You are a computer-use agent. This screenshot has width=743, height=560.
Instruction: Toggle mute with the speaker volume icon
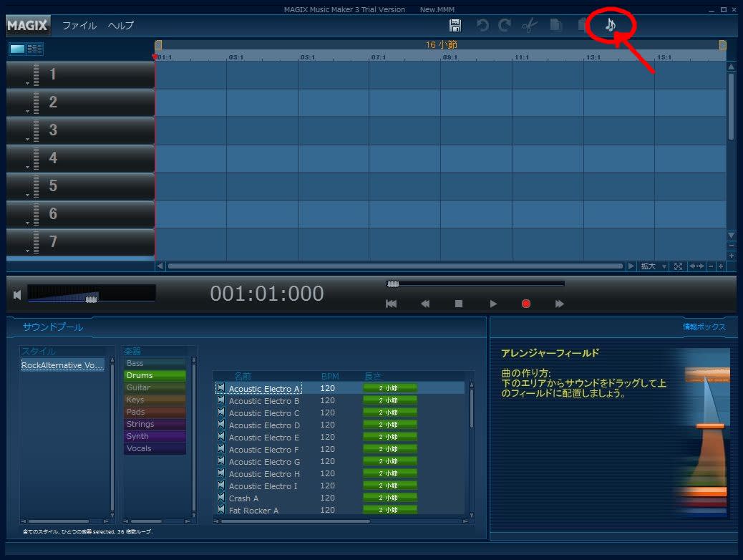click(17, 295)
